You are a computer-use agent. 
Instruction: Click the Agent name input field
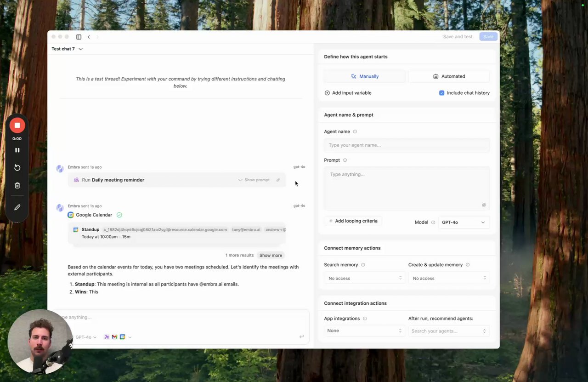coord(407,145)
